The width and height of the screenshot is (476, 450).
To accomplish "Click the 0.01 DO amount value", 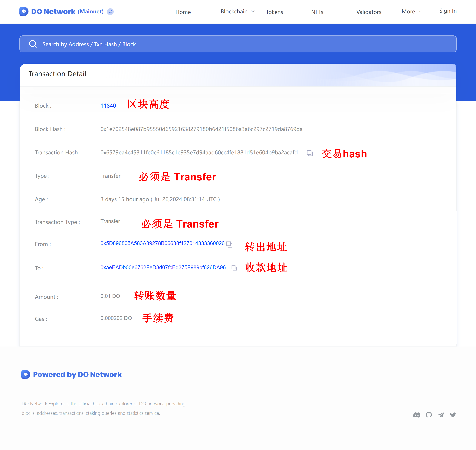I will pos(110,296).
